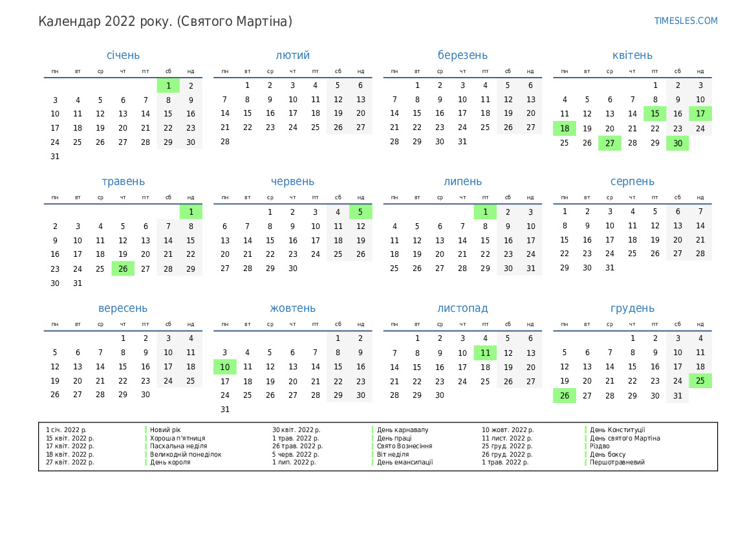Click the page title Календар 2022 року

(x=165, y=21)
